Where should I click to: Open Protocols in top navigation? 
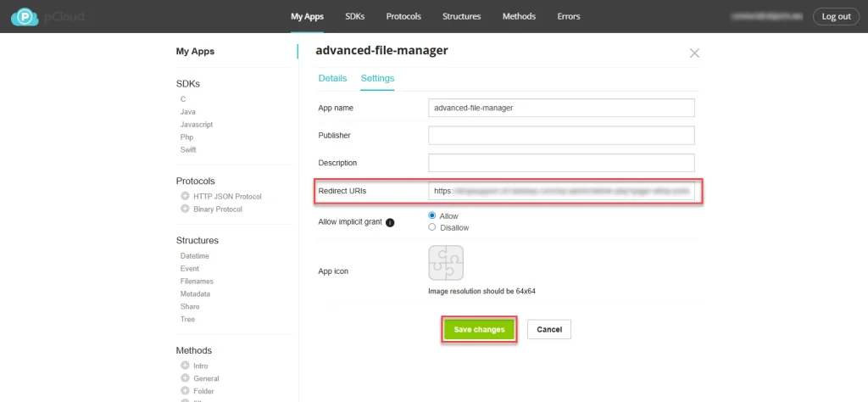403,17
